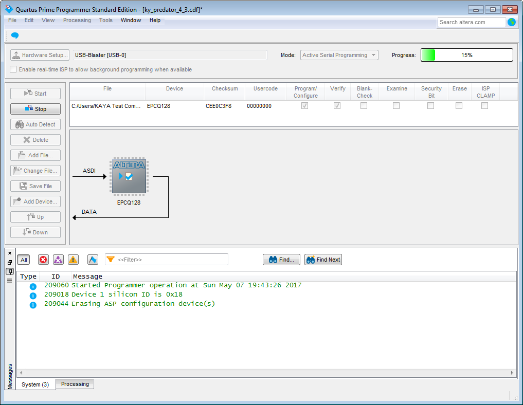Open the View menu
The height and width of the screenshot is (405, 523).
48,20
